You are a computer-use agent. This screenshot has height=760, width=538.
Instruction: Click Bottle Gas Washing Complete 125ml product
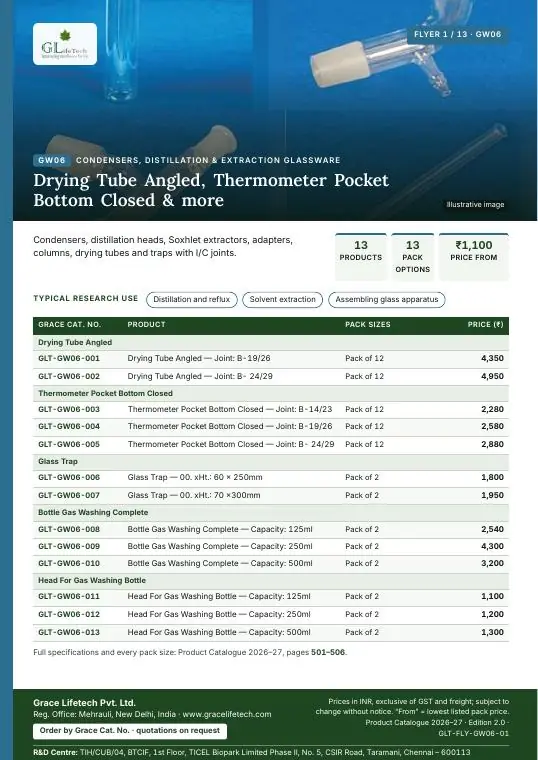[220, 529]
